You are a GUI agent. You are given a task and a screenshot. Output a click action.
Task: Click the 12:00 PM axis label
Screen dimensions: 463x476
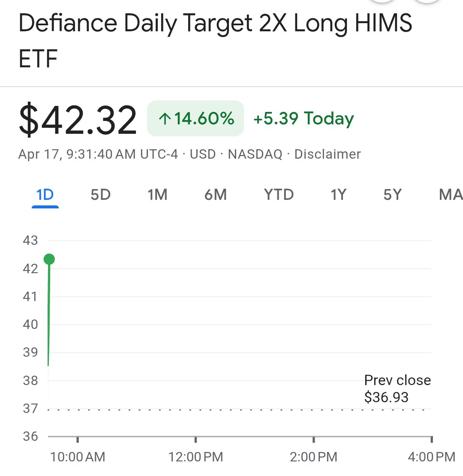point(195,457)
